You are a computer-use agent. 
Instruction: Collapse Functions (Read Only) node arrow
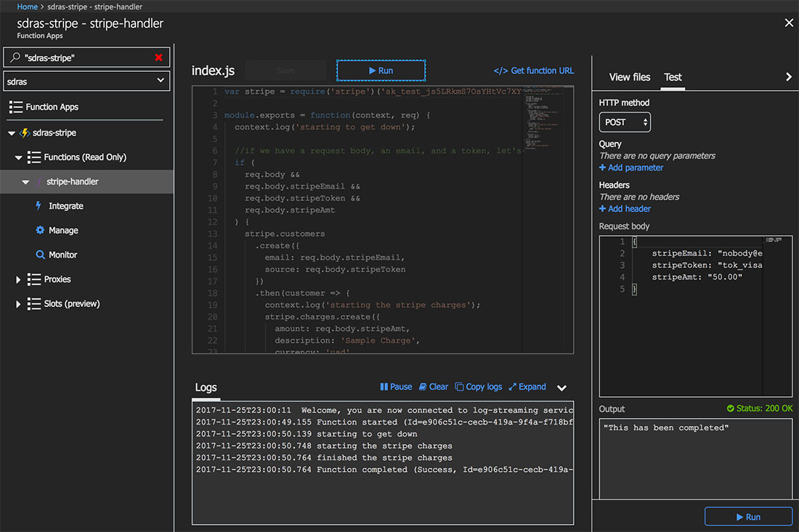(x=18, y=157)
